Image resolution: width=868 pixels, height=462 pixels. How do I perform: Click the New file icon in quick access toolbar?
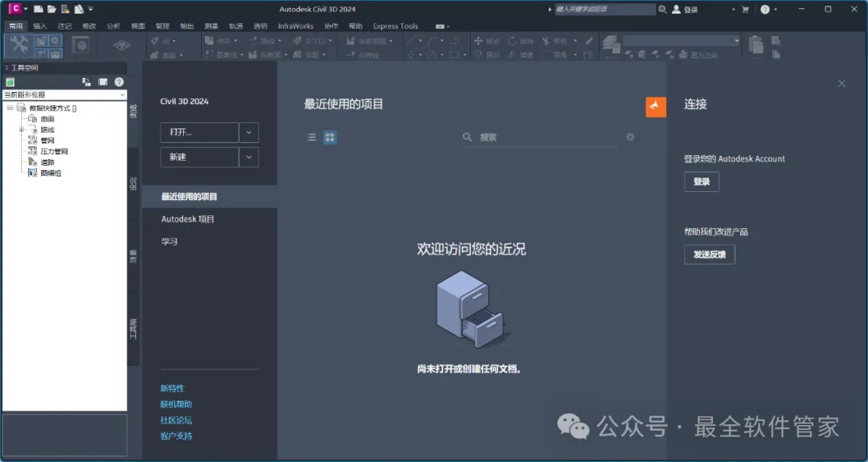pyautogui.click(x=39, y=9)
